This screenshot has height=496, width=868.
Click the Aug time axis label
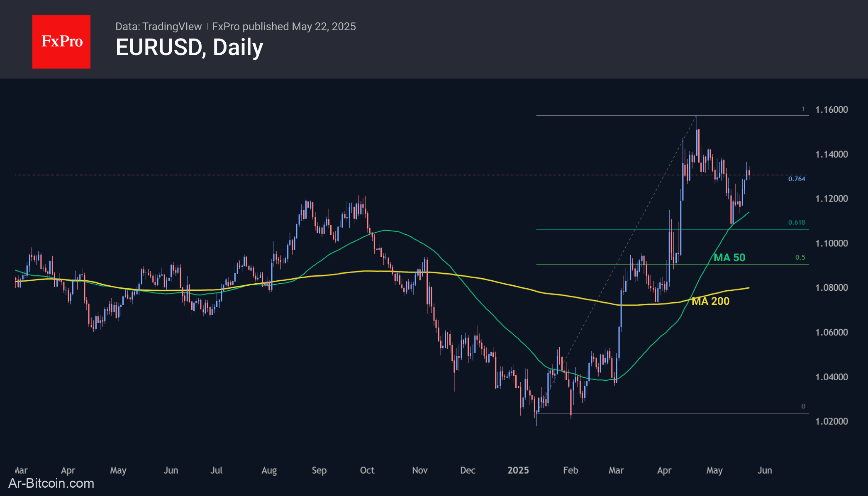[269, 471]
